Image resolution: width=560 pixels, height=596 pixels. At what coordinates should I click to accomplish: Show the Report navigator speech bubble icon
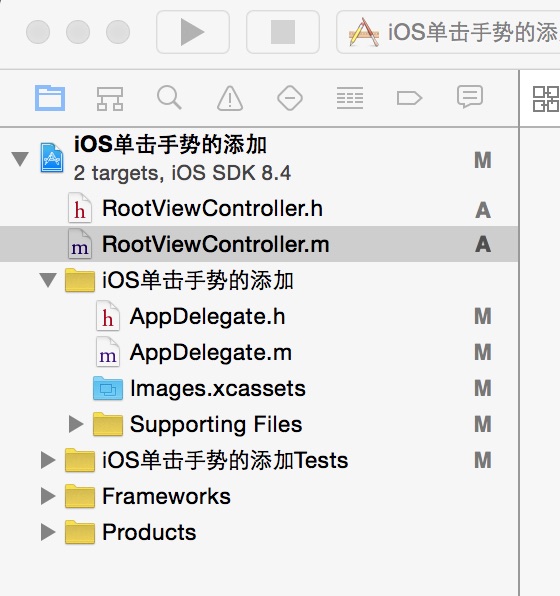tap(470, 97)
